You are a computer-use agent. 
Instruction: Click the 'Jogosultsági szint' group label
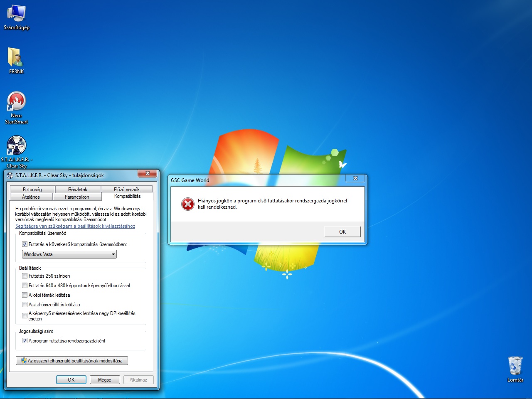36,331
